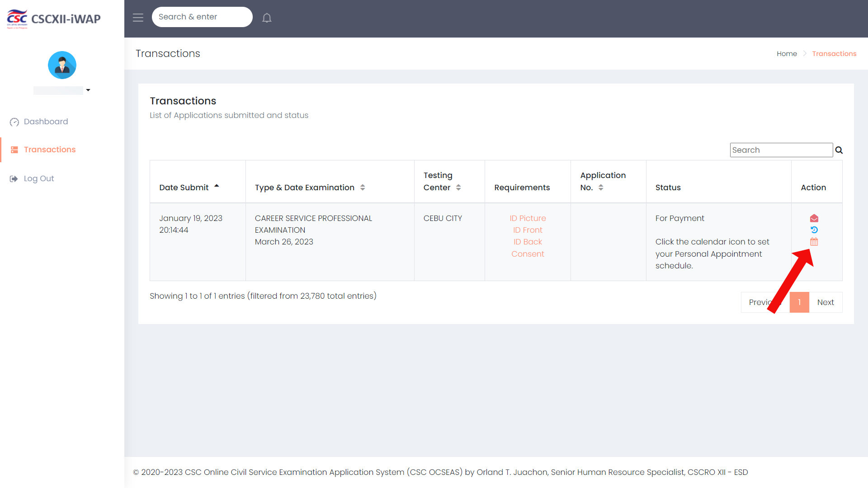Click the calendar appointment icon
Screen dimensions: 868x488
[x=814, y=242]
